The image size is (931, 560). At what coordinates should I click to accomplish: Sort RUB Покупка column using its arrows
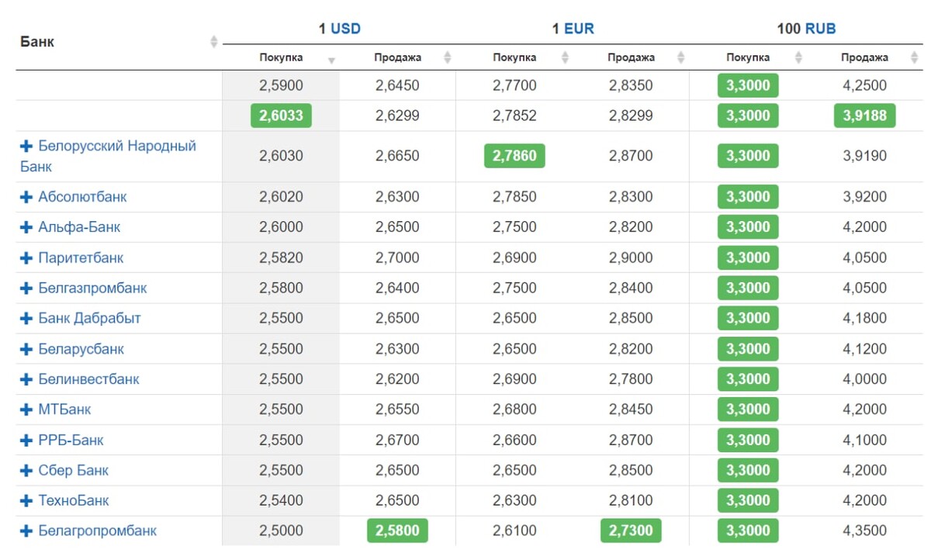pyautogui.click(x=798, y=57)
